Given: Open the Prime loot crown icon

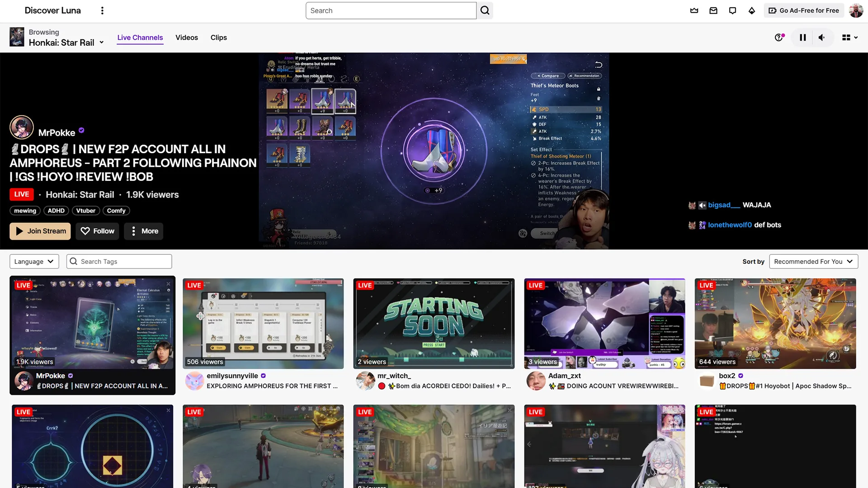Looking at the screenshot, I should click(694, 10).
